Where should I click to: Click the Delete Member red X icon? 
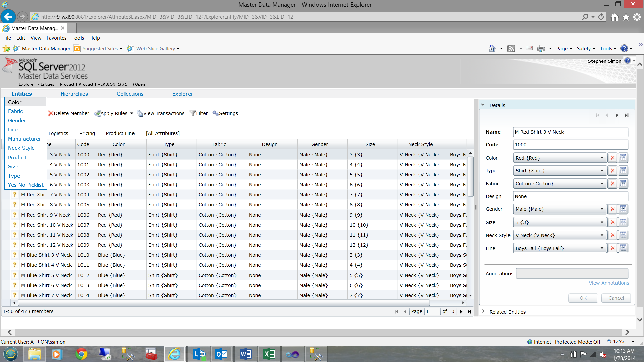pos(51,113)
